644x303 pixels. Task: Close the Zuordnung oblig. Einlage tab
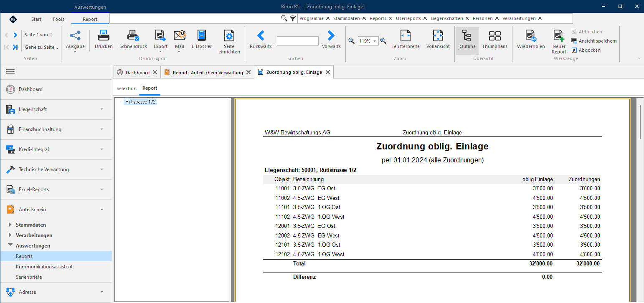(x=328, y=72)
